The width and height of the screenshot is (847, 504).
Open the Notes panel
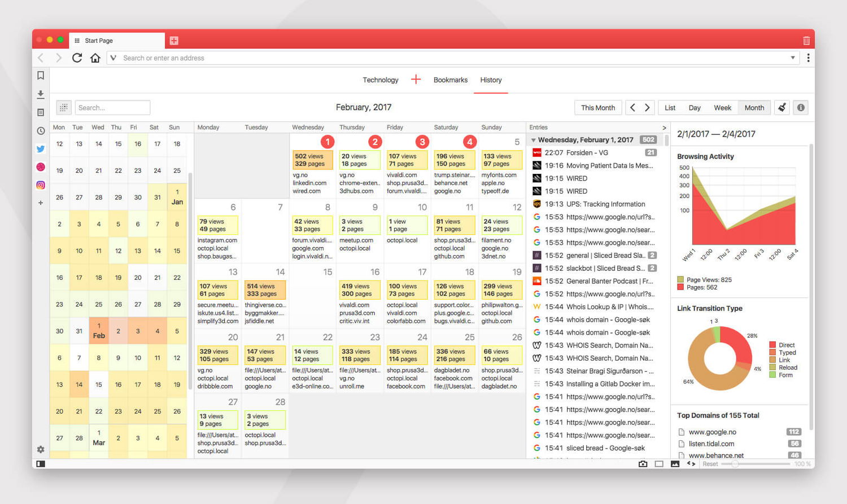click(40, 112)
